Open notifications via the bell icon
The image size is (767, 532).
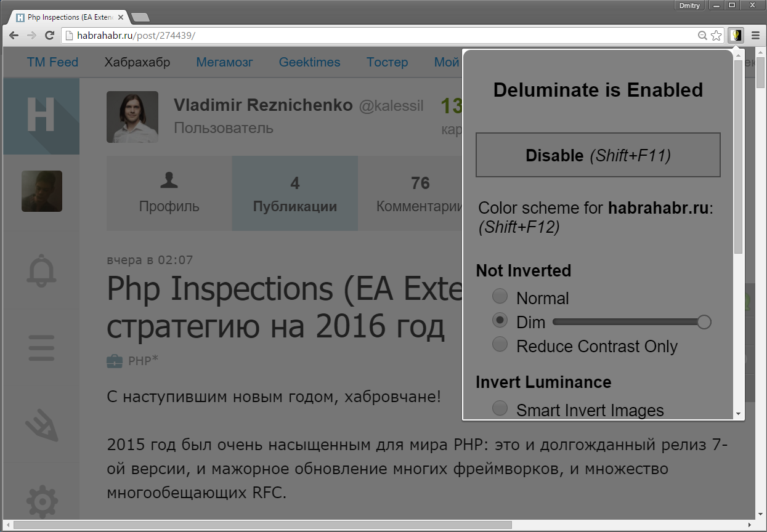41,270
